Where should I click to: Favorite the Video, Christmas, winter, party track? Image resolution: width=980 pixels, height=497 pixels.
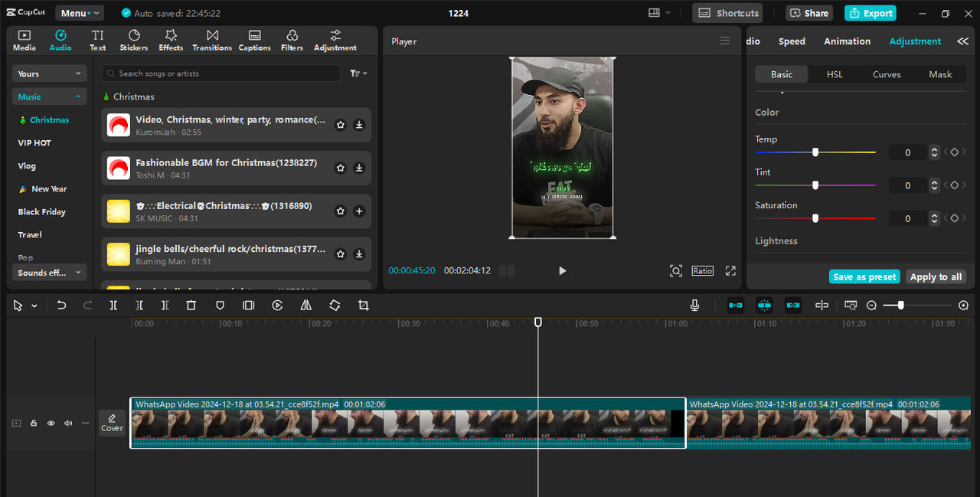[341, 125]
